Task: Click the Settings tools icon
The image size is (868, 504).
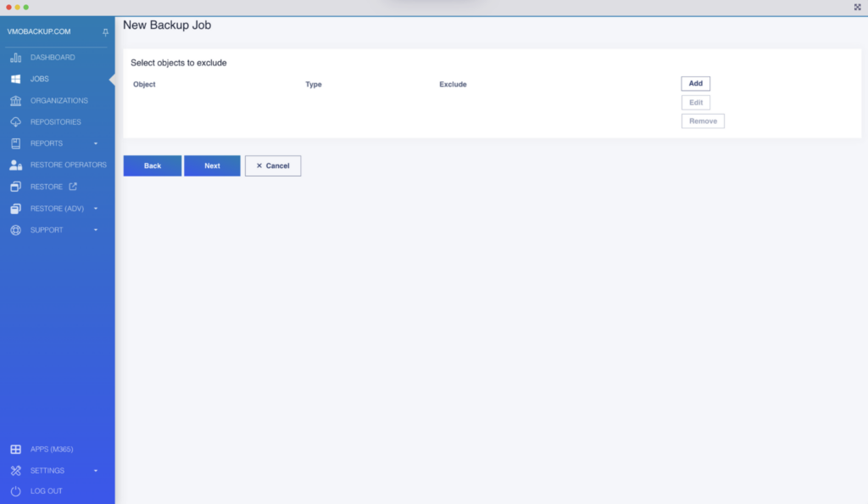Action: (15, 471)
